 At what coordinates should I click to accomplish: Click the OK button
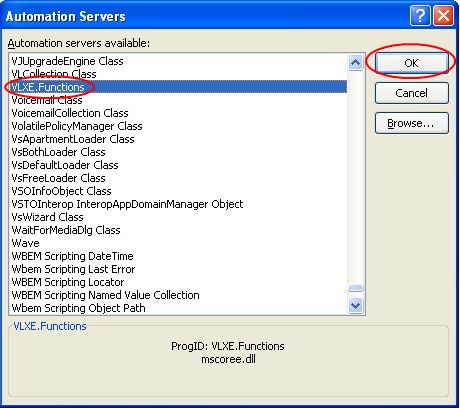(x=412, y=63)
